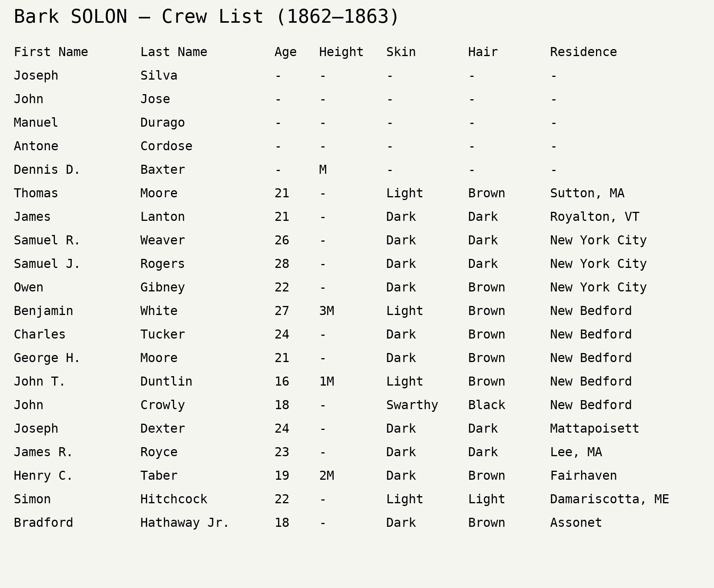The image size is (714, 588).
Task: Click the Last Name column header
Action: point(174,52)
